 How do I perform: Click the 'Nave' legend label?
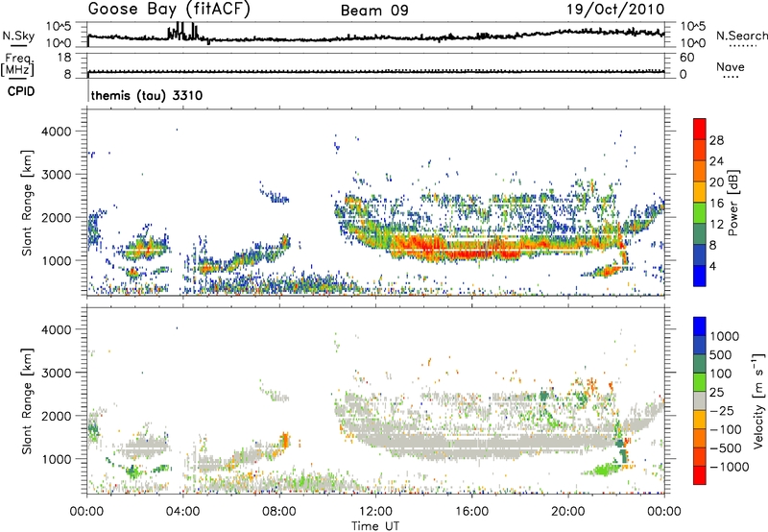[x=731, y=67]
